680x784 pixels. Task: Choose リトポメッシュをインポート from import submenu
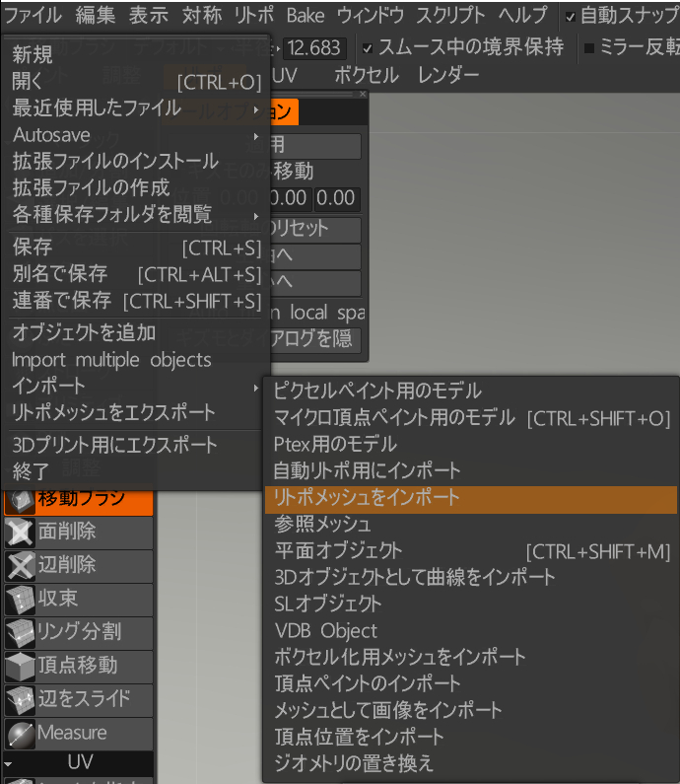367,498
